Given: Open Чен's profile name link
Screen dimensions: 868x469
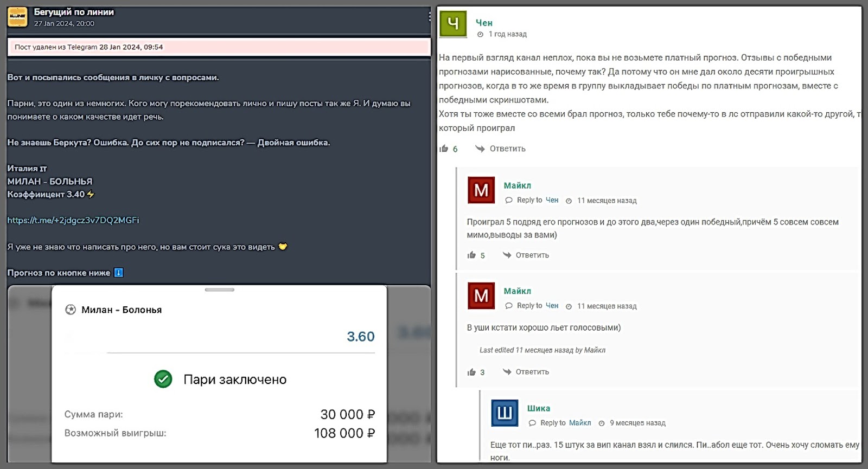Looking at the screenshot, I should pos(484,23).
